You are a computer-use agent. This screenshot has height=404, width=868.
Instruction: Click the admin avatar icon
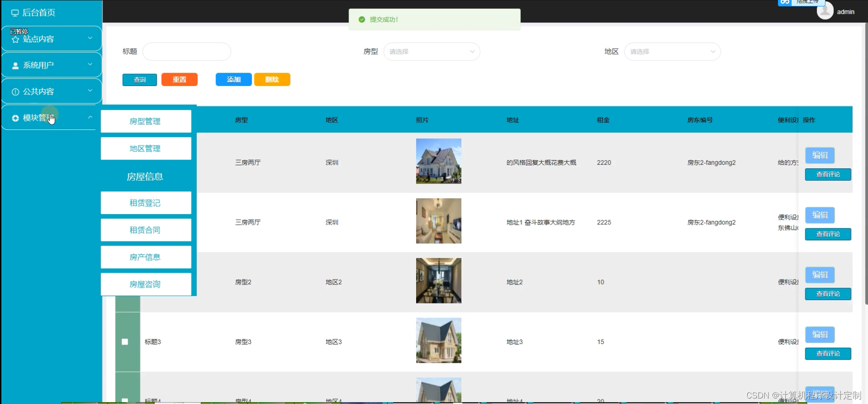(x=825, y=11)
